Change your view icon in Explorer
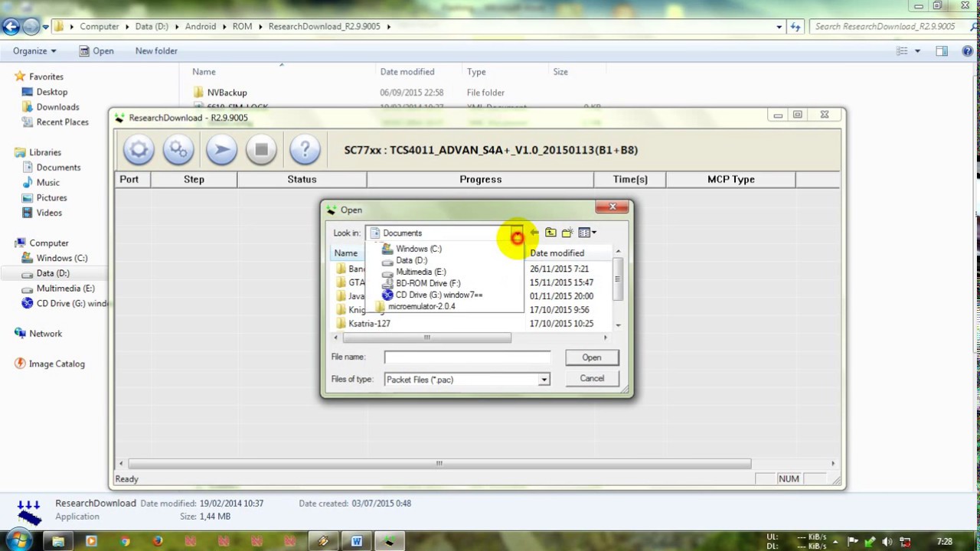Screen dimensions: 980x551 (x=902, y=51)
